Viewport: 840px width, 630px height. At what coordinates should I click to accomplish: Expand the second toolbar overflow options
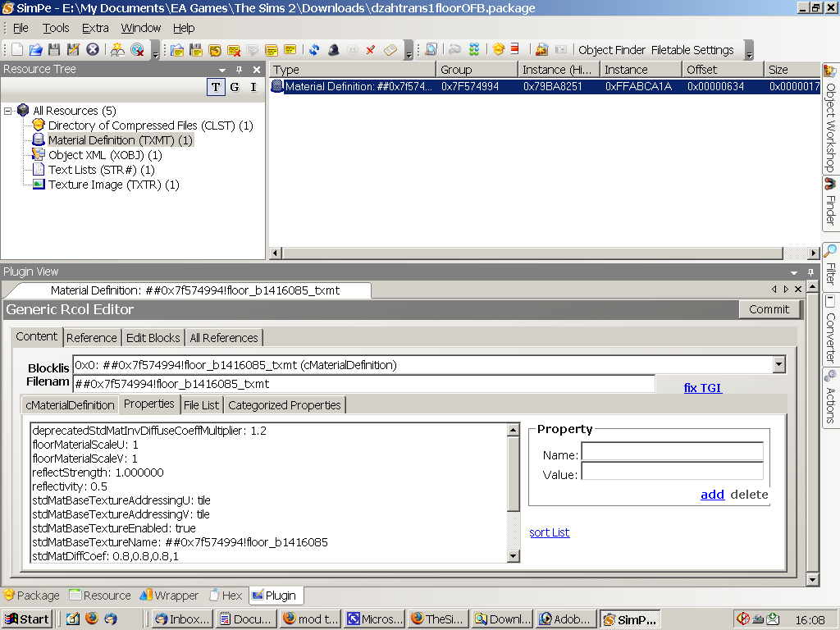coord(409,50)
